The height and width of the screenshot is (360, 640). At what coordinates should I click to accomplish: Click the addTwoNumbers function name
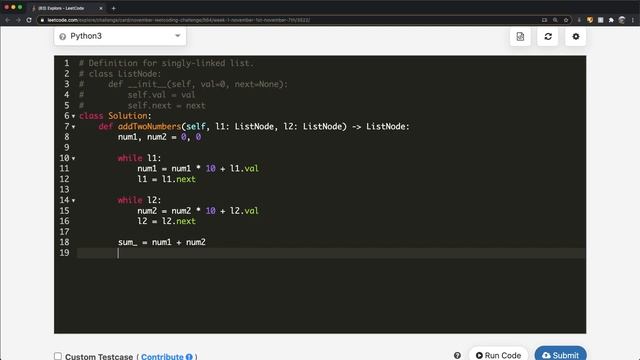(149, 127)
